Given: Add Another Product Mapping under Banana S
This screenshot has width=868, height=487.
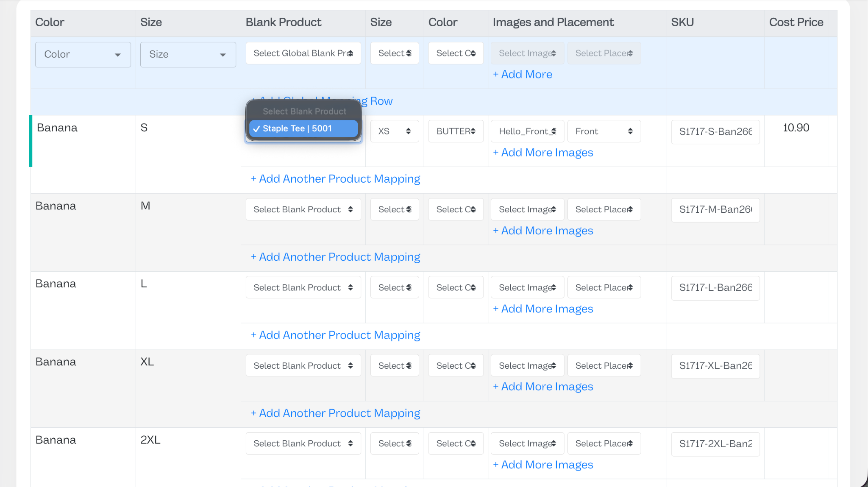Looking at the screenshot, I should 335,179.
